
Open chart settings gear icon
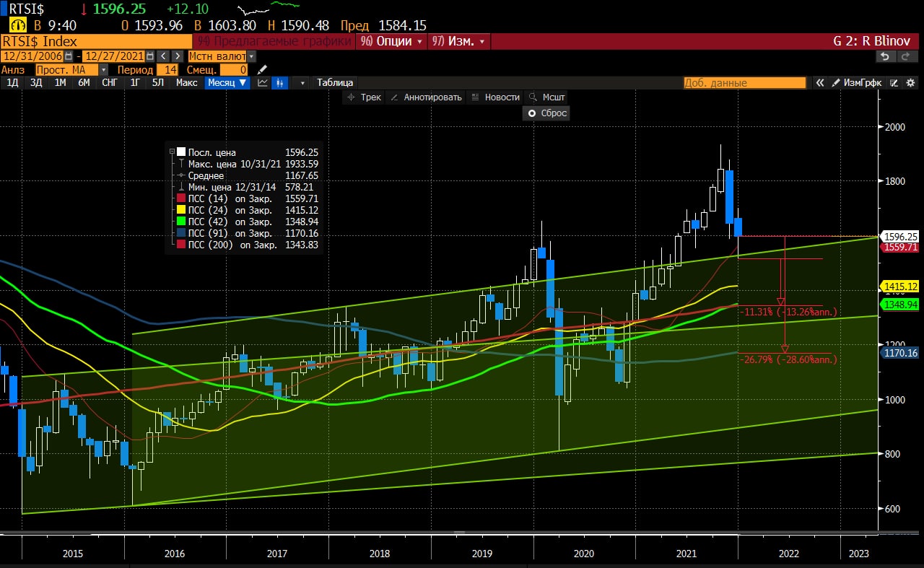point(911,83)
